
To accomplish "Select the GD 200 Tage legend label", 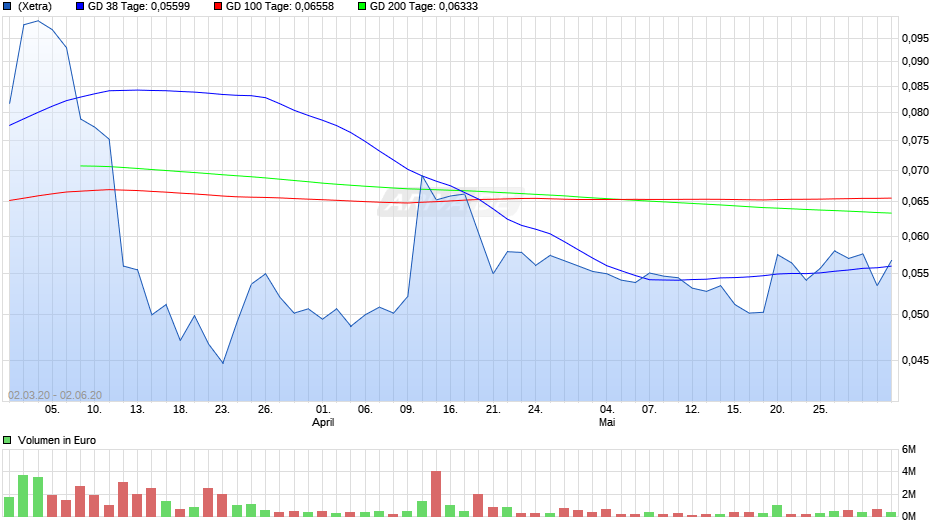I will (424, 7).
